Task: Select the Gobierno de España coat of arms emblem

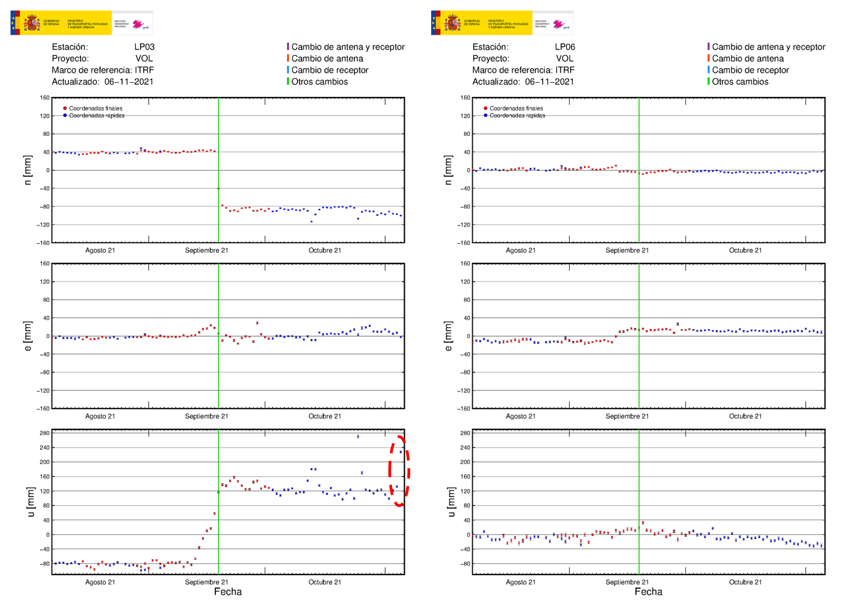Action: click(31, 22)
